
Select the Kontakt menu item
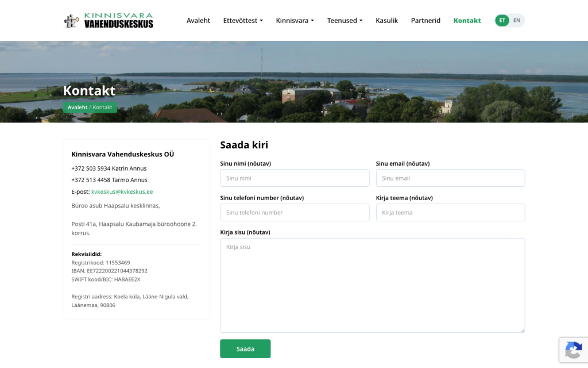click(467, 21)
